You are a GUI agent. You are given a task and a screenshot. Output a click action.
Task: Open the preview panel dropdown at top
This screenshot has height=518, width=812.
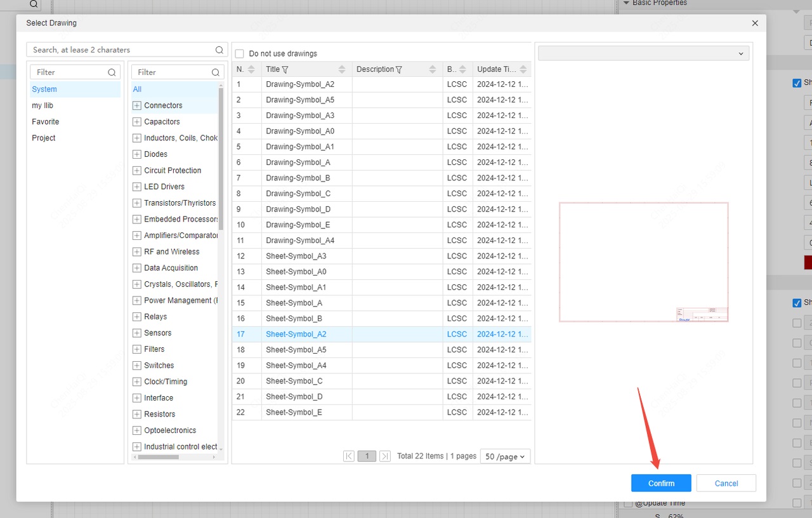point(643,54)
